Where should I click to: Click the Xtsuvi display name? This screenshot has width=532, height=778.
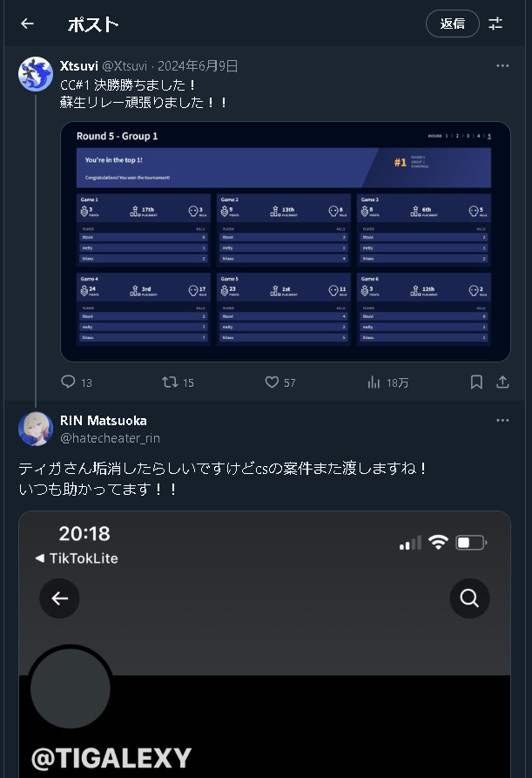click(x=79, y=66)
